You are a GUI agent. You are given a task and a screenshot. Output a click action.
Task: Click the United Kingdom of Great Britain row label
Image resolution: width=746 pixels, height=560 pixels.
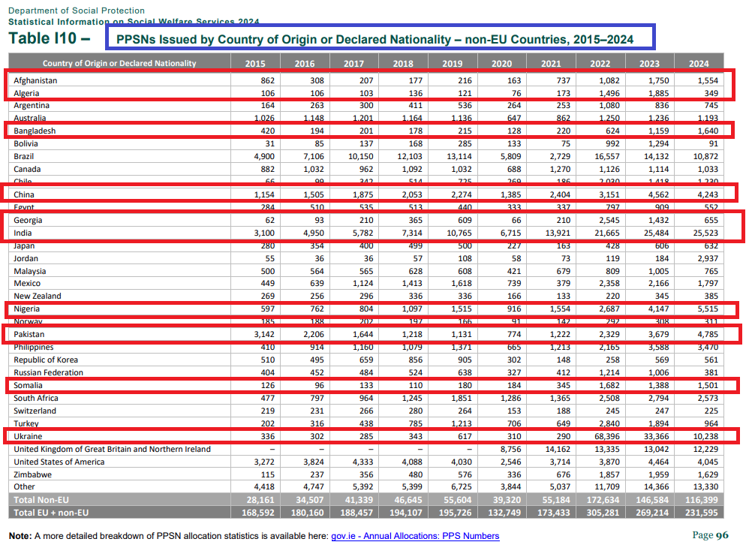click(x=112, y=449)
